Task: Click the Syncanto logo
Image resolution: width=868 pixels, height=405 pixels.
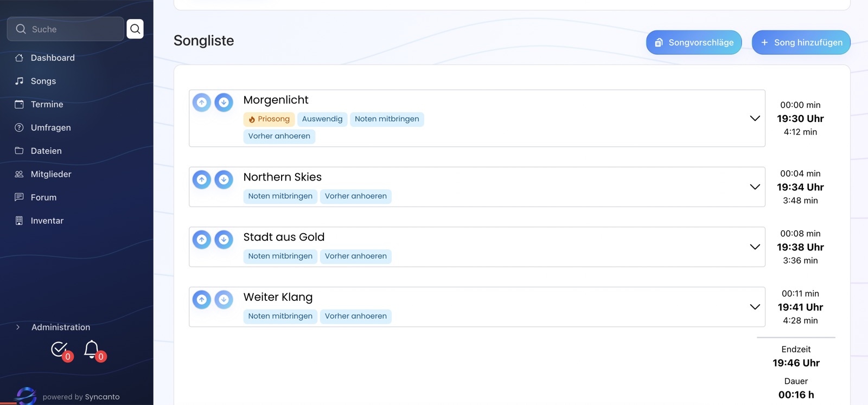Action: tap(25, 396)
